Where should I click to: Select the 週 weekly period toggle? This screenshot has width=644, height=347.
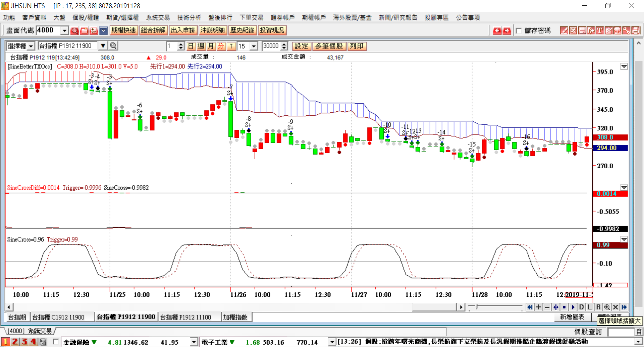(201, 46)
